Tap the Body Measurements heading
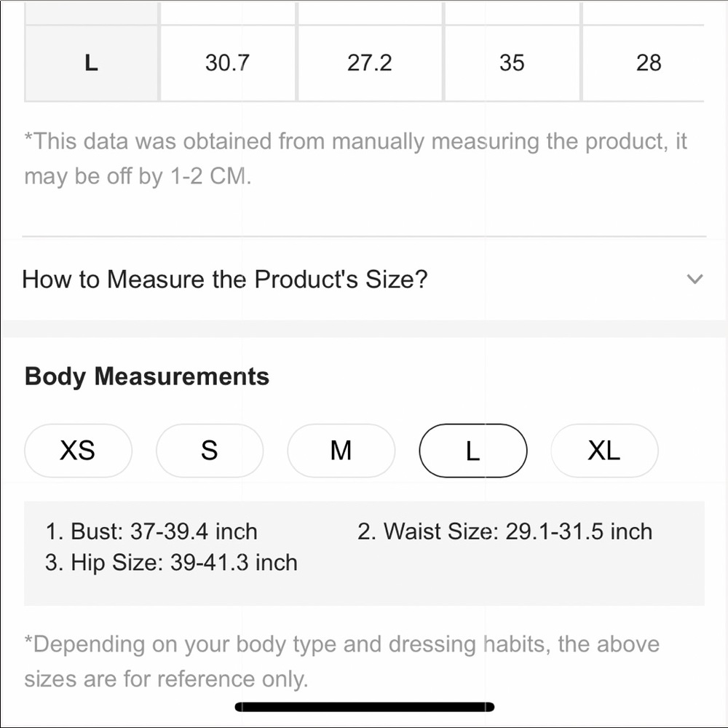Viewport: 728px width, 728px height. [x=147, y=376]
